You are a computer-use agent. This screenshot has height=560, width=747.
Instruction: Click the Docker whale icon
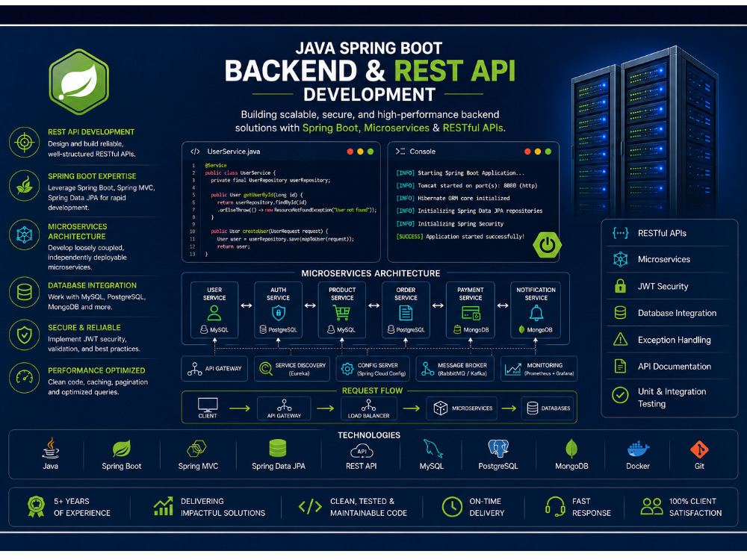pos(638,449)
